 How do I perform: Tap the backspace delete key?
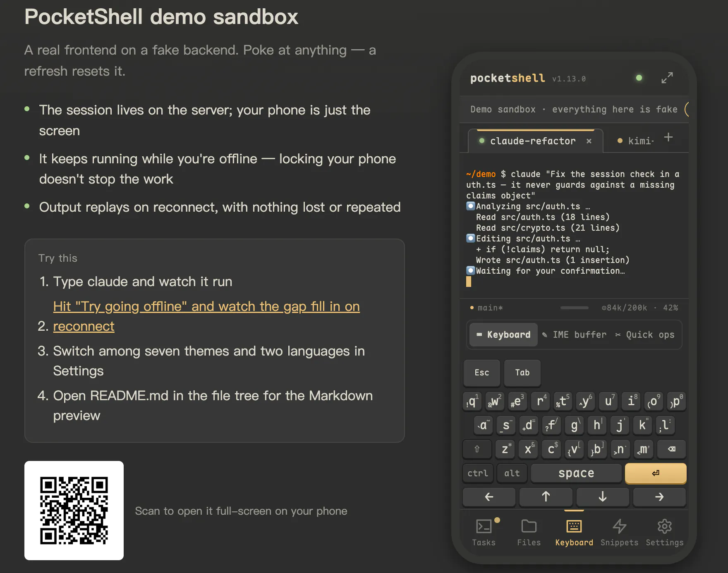point(672,449)
